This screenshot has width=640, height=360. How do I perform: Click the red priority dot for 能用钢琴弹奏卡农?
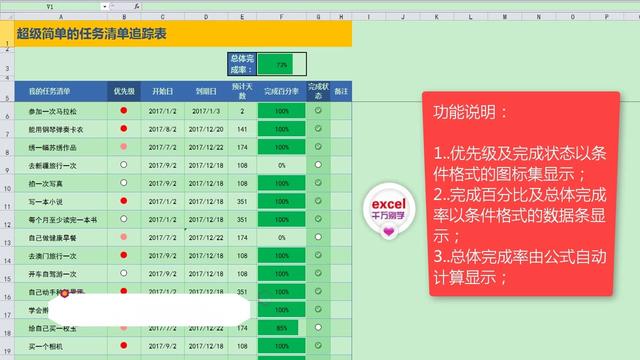tap(124, 129)
